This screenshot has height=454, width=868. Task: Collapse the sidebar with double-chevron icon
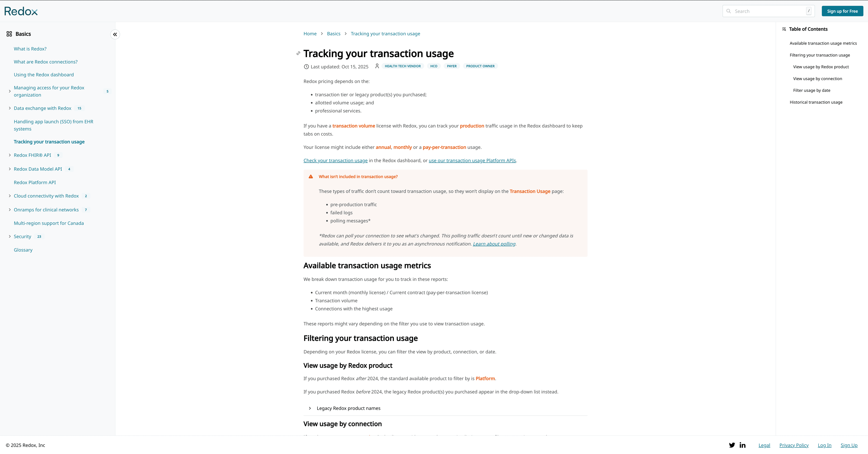[115, 34]
